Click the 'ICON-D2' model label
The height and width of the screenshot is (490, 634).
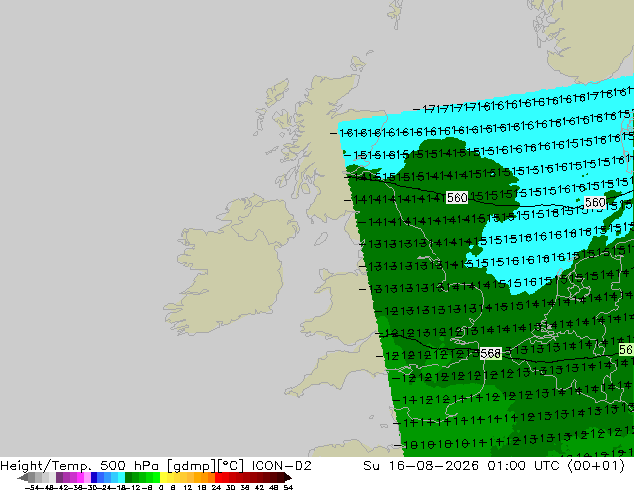(281, 465)
